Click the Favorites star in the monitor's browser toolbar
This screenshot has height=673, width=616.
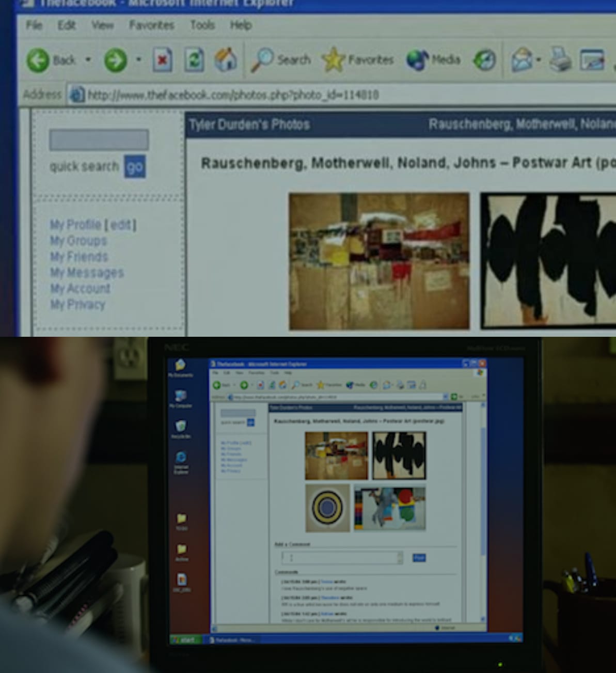(321, 385)
